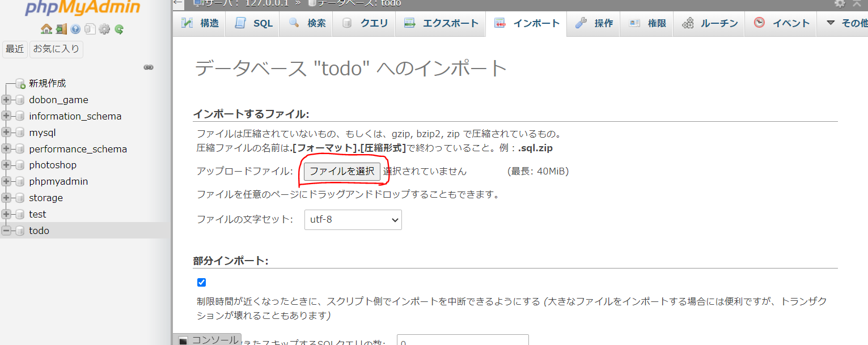
Task: Open the file character set dropdown showing utf-8
Action: tap(353, 220)
